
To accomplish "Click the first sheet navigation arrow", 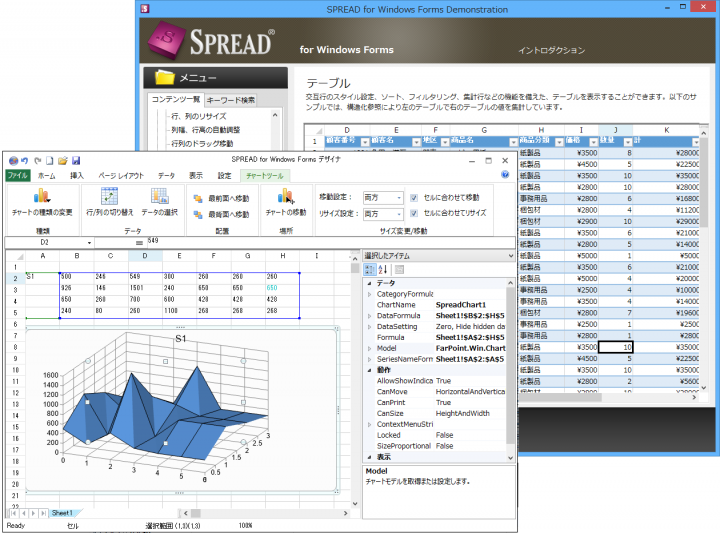I will tap(14, 513).
